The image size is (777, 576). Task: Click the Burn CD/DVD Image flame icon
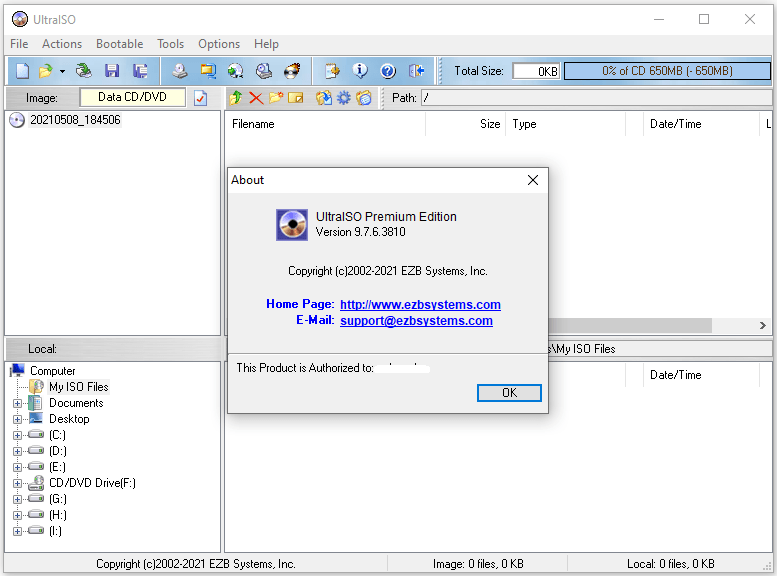[x=292, y=71]
